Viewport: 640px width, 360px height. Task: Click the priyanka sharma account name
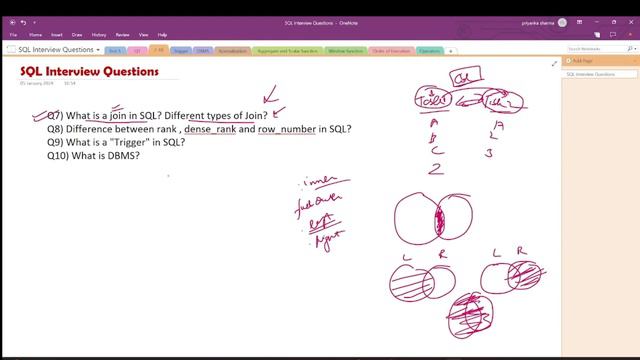tap(538, 23)
